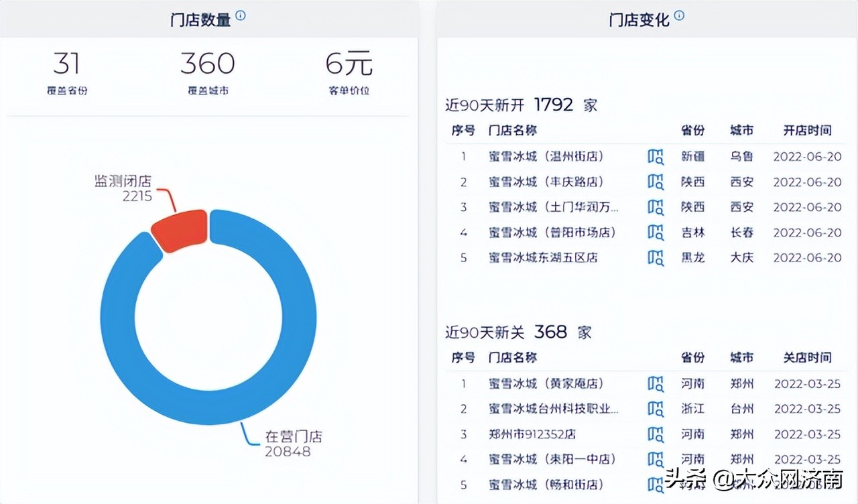Viewport: 858px width, 504px height.
Task: Click 序号 header in new closures table
Action: pyautogui.click(x=463, y=358)
